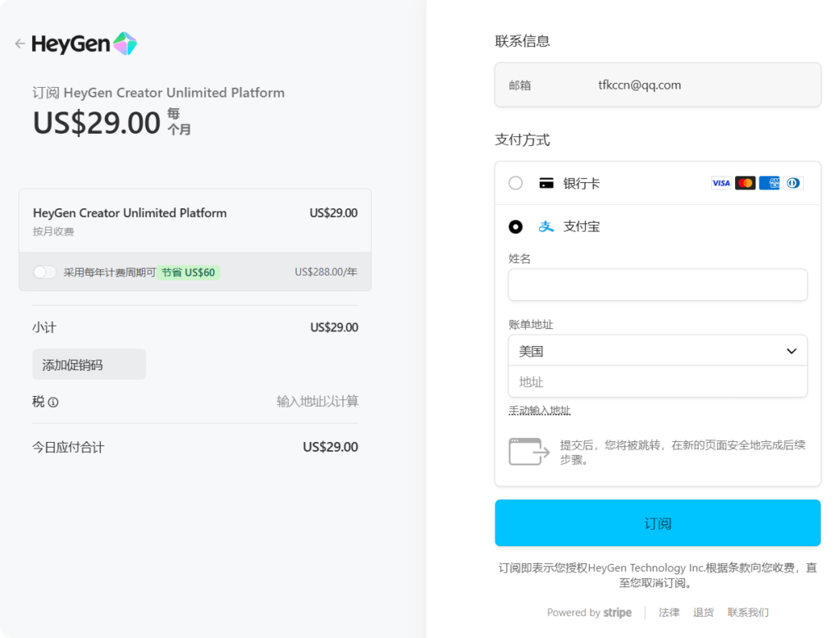Viewport: 840px width, 638px height.
Task: Click the Mastercard logo icon
Action: [745, 183]
